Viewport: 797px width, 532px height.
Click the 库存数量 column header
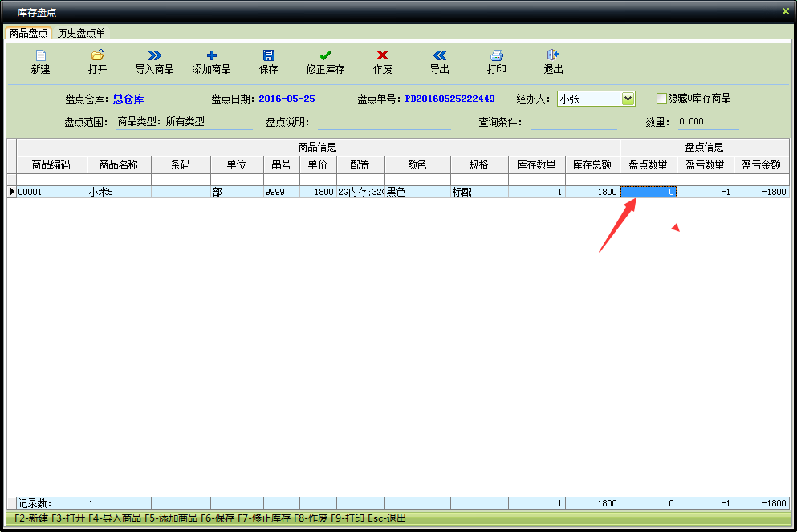(537, 164)
